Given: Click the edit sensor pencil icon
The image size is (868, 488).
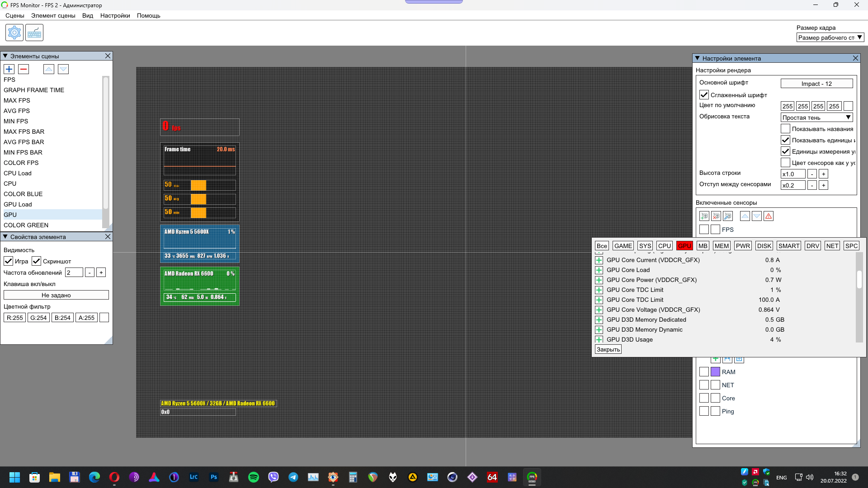Looking at the screenshot, I should (727, 216).
